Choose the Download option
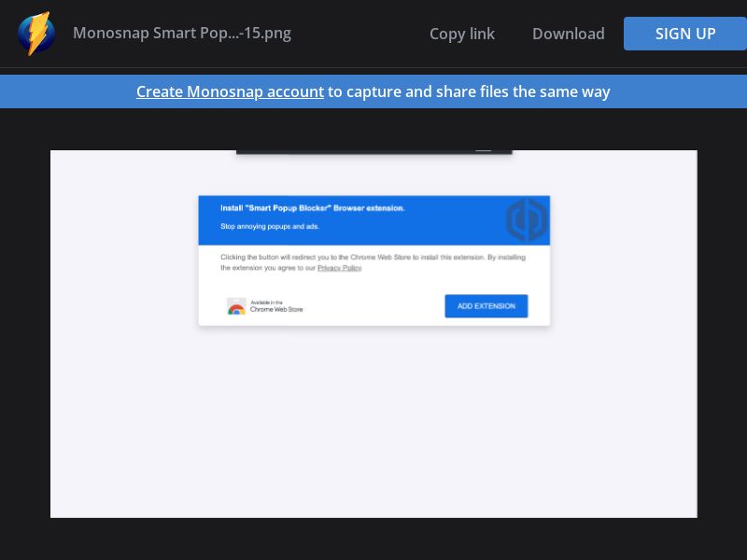747x560 pixels. coord(568,34)
